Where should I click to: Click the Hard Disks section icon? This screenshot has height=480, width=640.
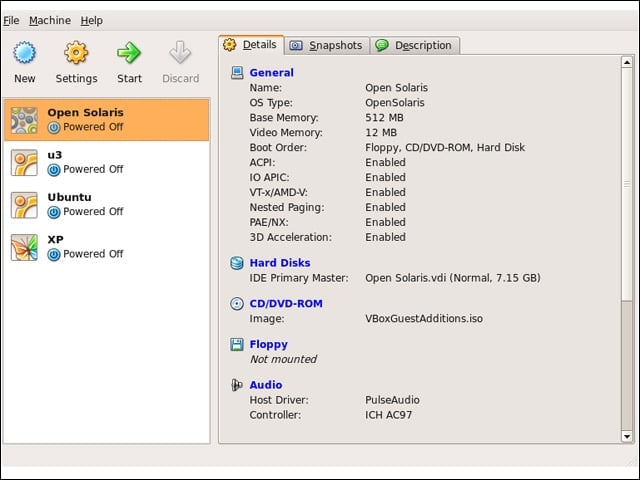click(x=237, y=263)
